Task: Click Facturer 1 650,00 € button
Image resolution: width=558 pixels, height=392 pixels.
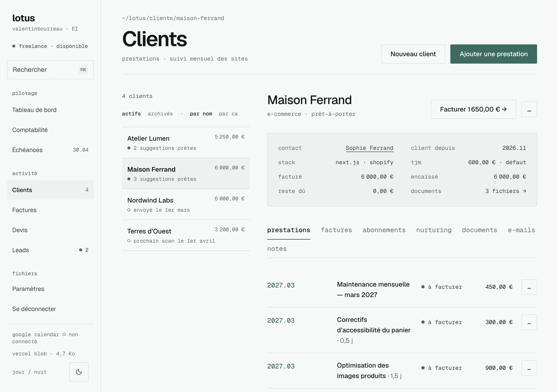Action: click(473, 109)
